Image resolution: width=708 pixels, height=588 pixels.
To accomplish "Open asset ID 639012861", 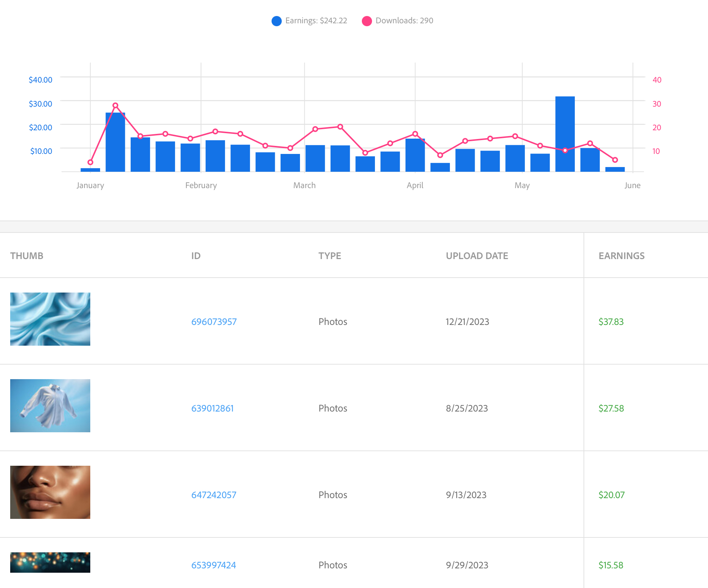I will click(x=212, y=408).
